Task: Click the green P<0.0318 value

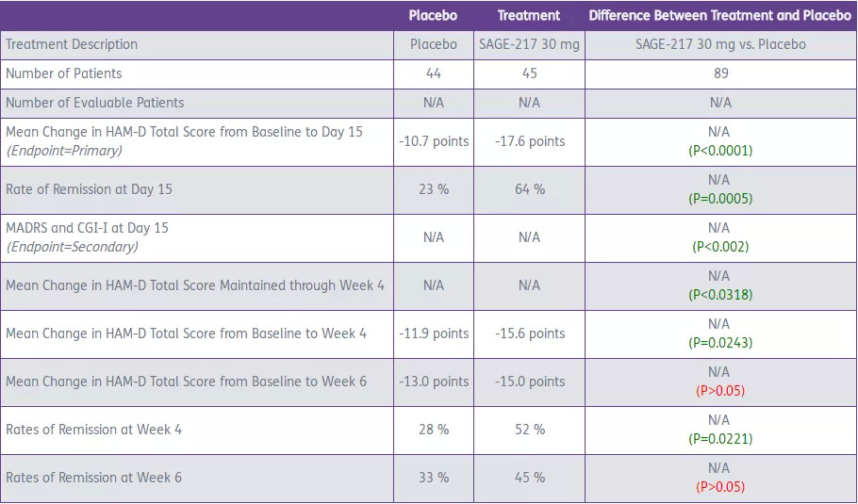Action: pos(719,295)
